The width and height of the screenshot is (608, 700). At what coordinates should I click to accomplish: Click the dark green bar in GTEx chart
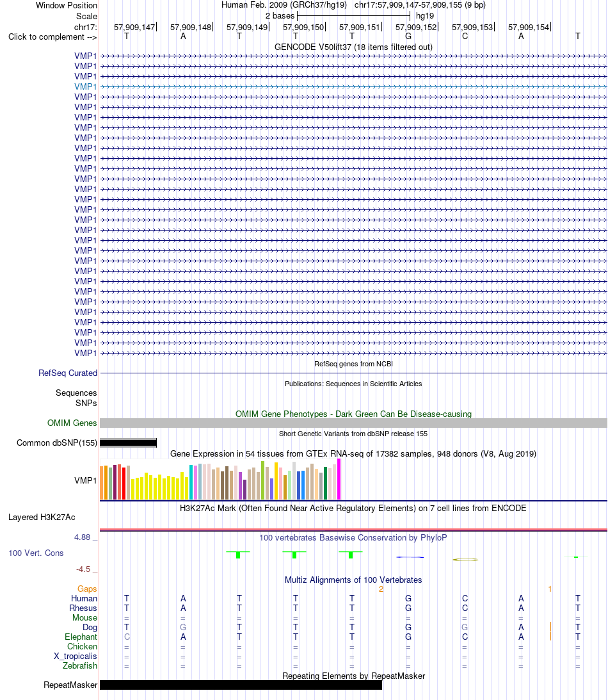tap(325, 483)
